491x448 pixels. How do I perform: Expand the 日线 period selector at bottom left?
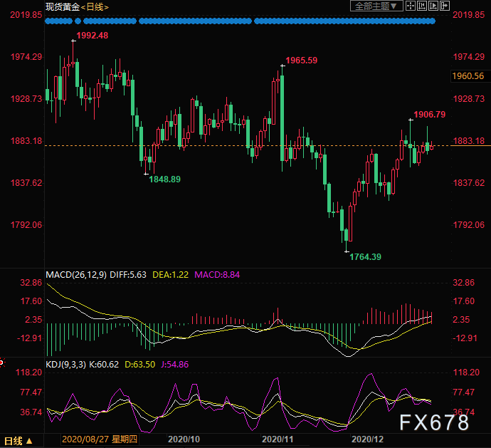(x=17, y=441)
